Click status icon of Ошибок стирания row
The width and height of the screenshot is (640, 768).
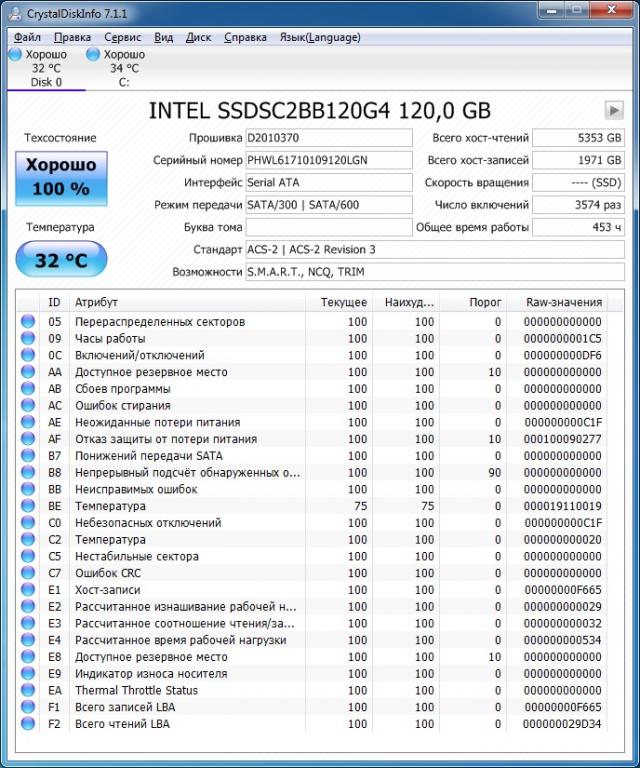point(28,405)
